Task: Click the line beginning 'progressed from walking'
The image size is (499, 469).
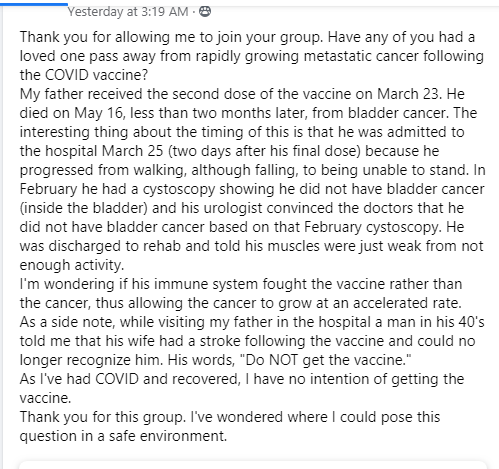Action: click(252, 170)
